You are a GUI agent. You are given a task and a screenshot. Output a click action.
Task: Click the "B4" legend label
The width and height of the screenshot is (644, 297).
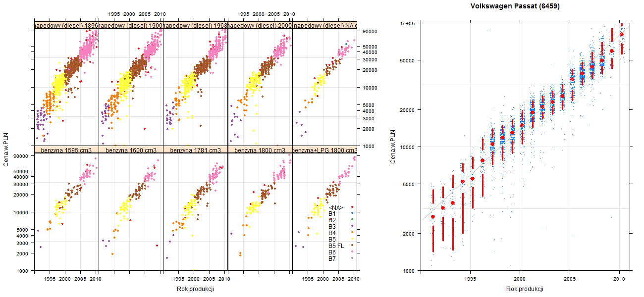coord(332,233)
